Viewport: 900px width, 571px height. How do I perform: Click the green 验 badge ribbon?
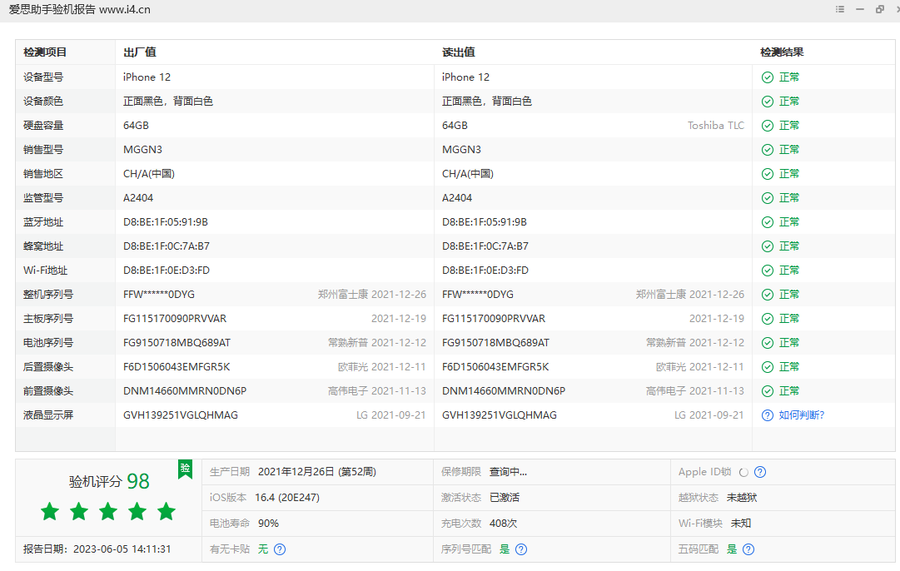[x=185, y=468]
